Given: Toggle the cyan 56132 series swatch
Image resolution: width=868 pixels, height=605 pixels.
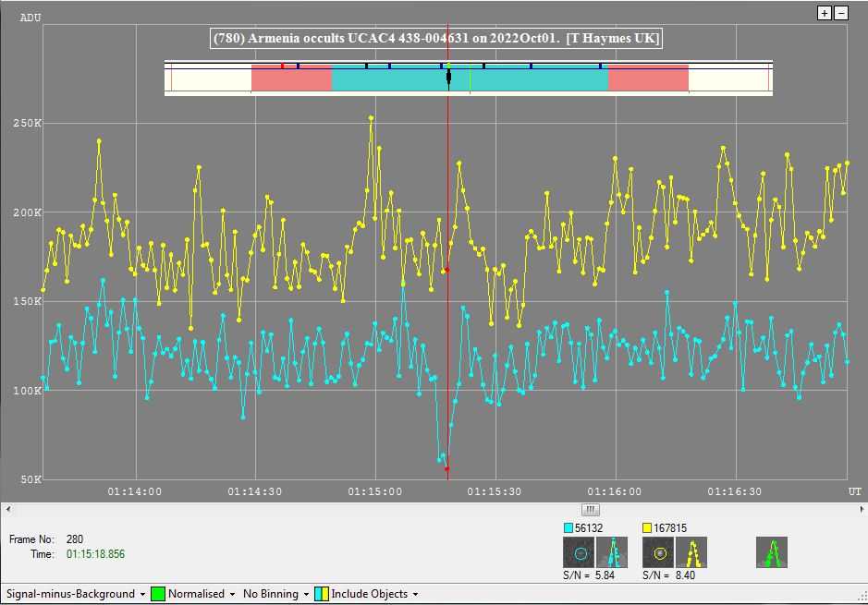Looking at the screenshot, I should click(568, 527).
